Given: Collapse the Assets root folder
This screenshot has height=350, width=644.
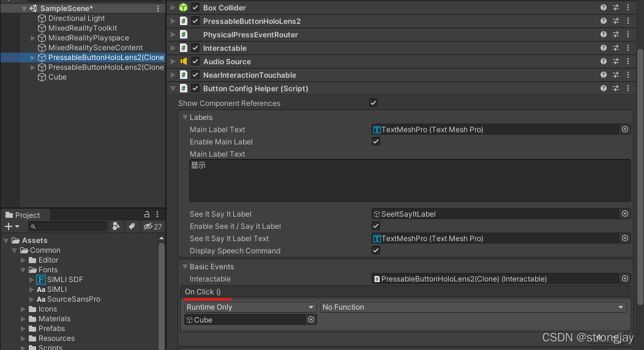Looking at the screenshot, I should (6, 240).
